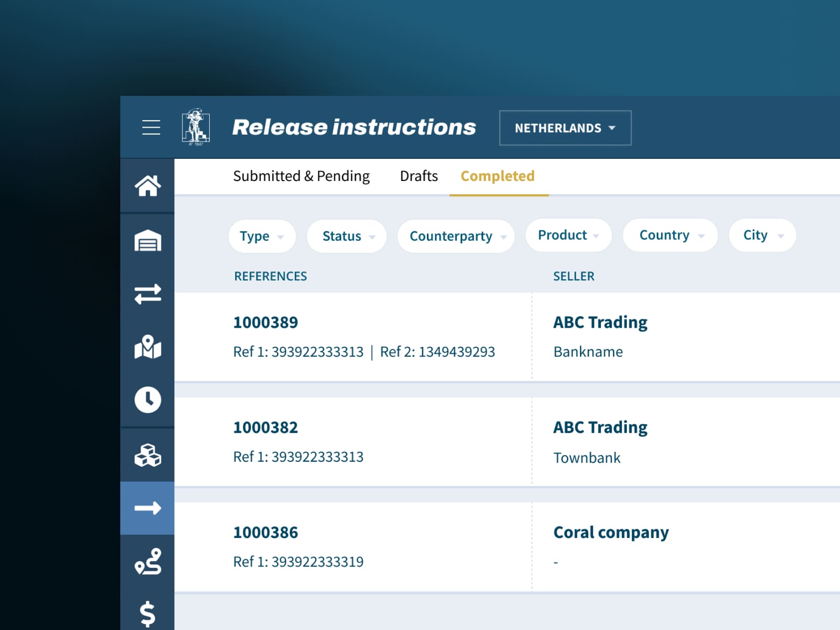This screenshot has width=840, height=630.
Task: Open release instruction 1000389
Action: 265,322
